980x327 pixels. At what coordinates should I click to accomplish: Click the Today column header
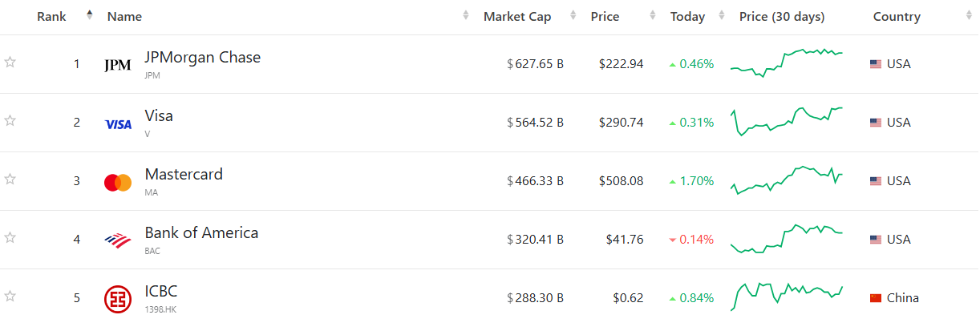point(687,17)
